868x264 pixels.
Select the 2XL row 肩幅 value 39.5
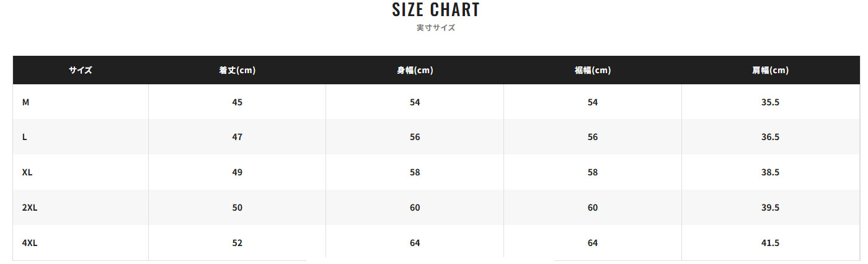click(770, 208)
